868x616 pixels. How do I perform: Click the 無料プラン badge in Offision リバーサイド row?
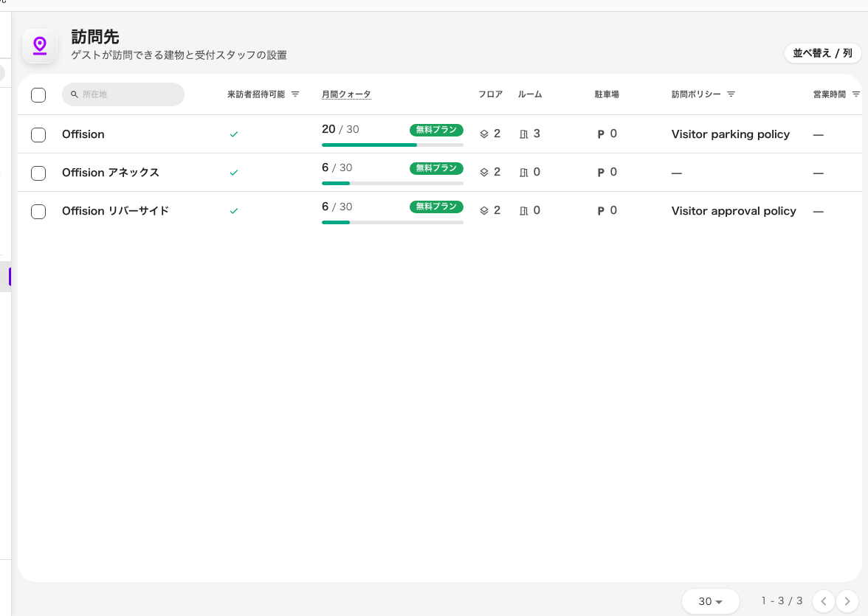[436, 207]
